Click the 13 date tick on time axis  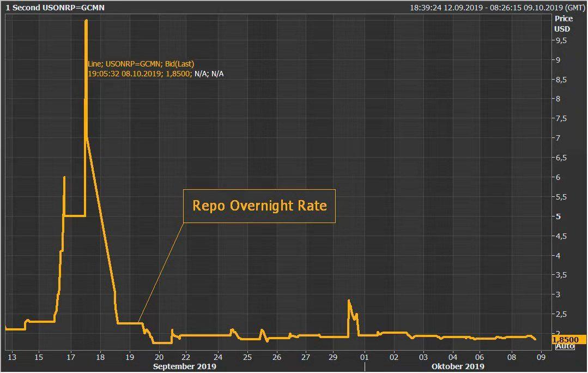point(12,357)
